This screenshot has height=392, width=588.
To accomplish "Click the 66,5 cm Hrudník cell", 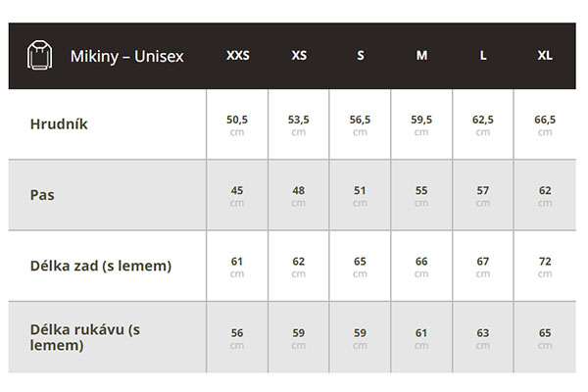I will [x=545, y=124].
